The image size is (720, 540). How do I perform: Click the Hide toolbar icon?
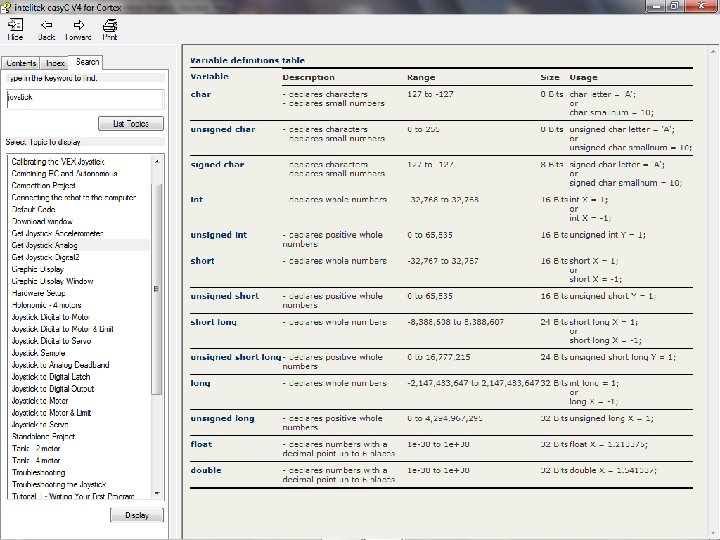click(x=15, y=30)
